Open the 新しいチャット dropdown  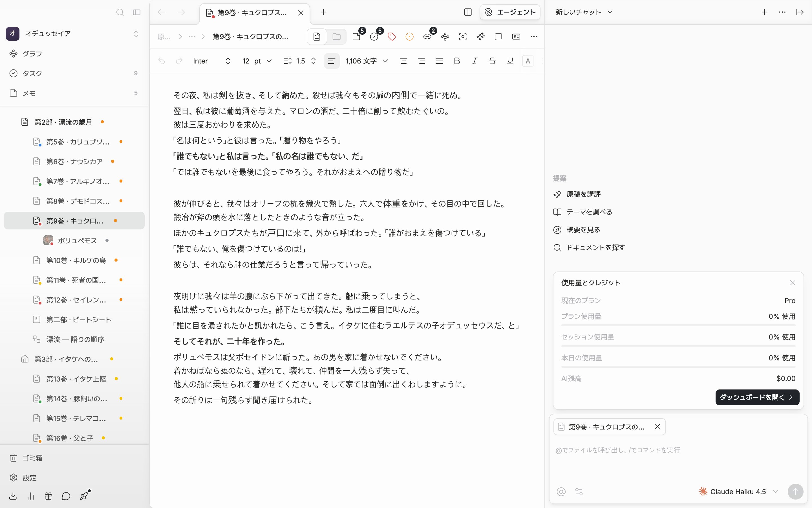click(584, 12)
